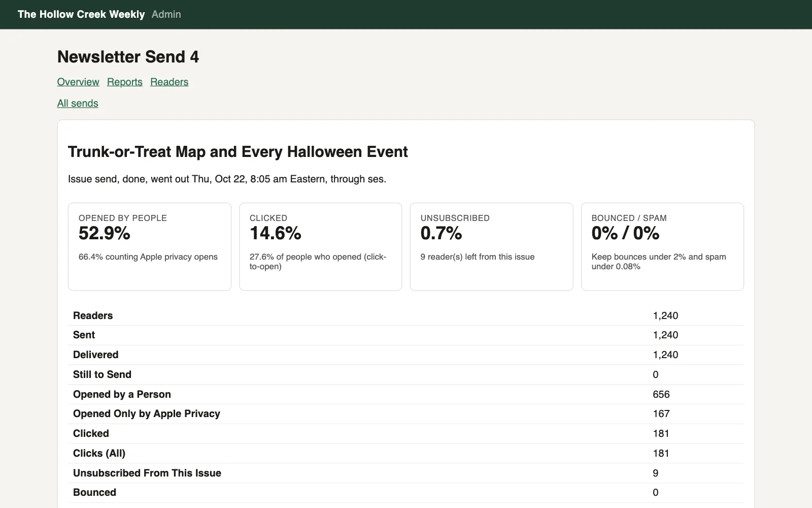Click the 0% / 0% bounced spam figure
Image resolution: width=812 pixels, height=508 pixels.
[625, 233]
